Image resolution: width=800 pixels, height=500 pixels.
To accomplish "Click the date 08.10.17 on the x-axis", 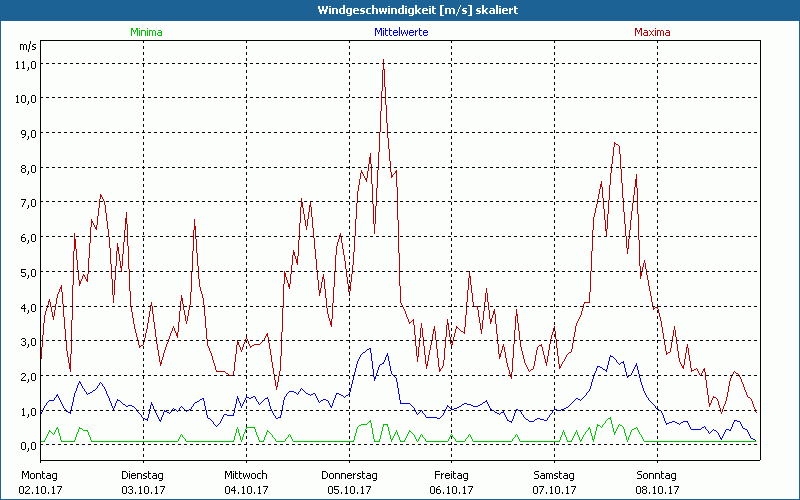I will [x=657, y=490].
